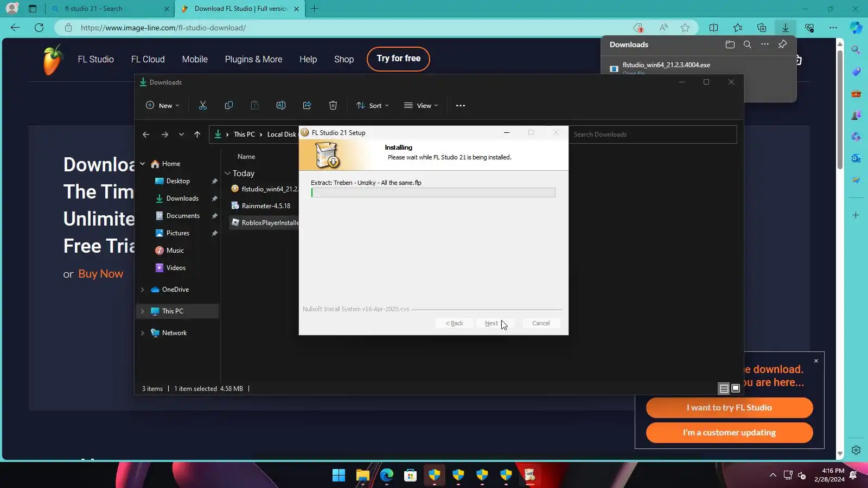This screenshot has width=868, height=488.
Task: Go up one folder level in Explorer
Action: pyautogui.click(x=197, y=134)
